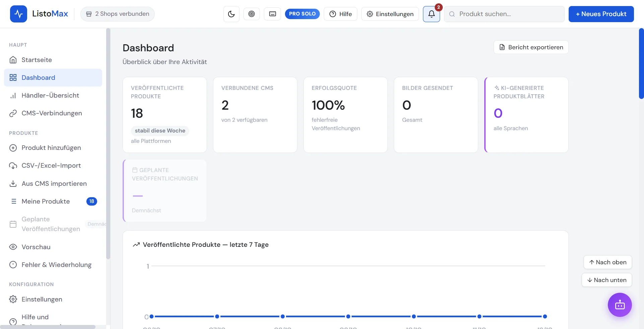644x329 pixels.
Task: Open keyboard shortcuts icon button
Action: coord(273,14)
